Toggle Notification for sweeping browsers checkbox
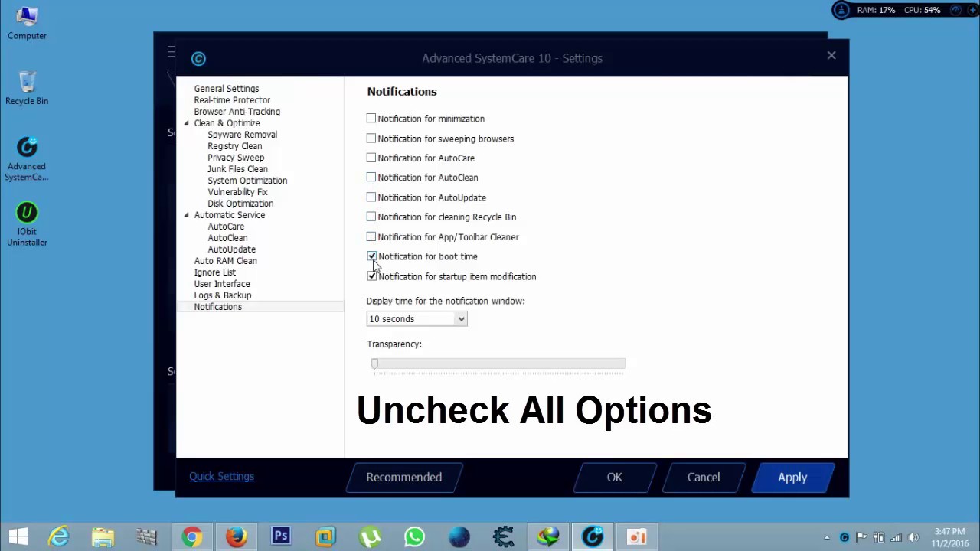980x551 pixels. (x=371, y=139)
